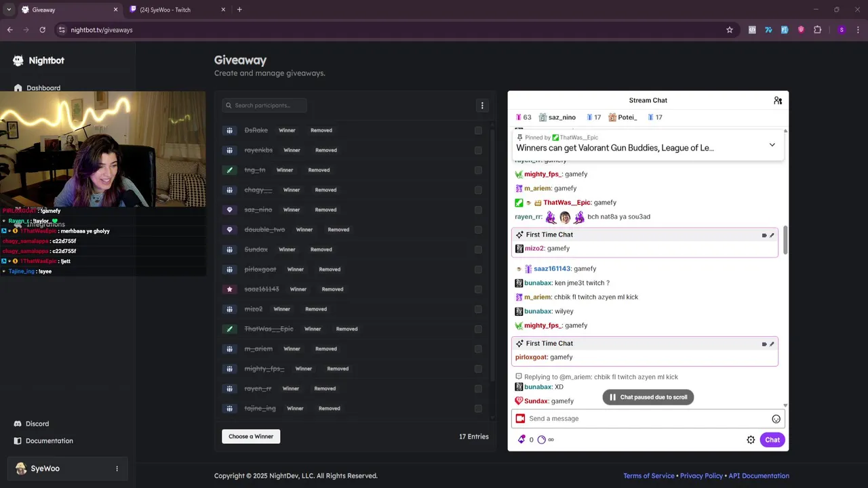
Task: Click the sword moderator icon beside ThatWas__Epic entry
Action: (x=230, y=329)
